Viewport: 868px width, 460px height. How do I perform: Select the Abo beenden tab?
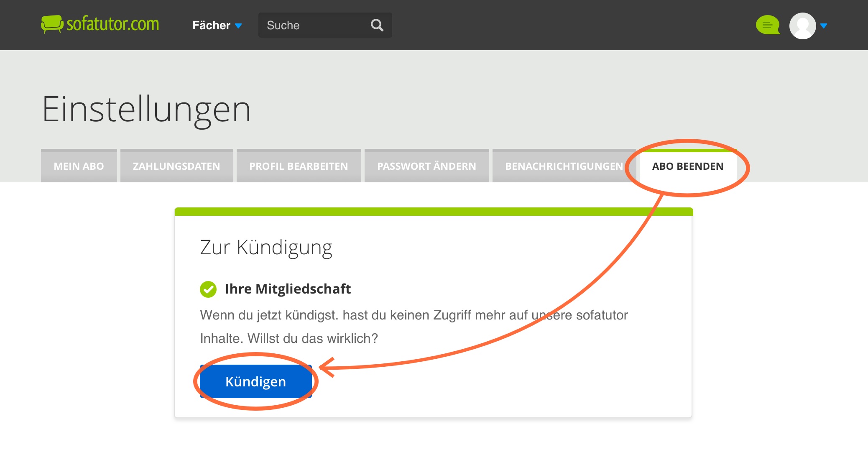687,166
